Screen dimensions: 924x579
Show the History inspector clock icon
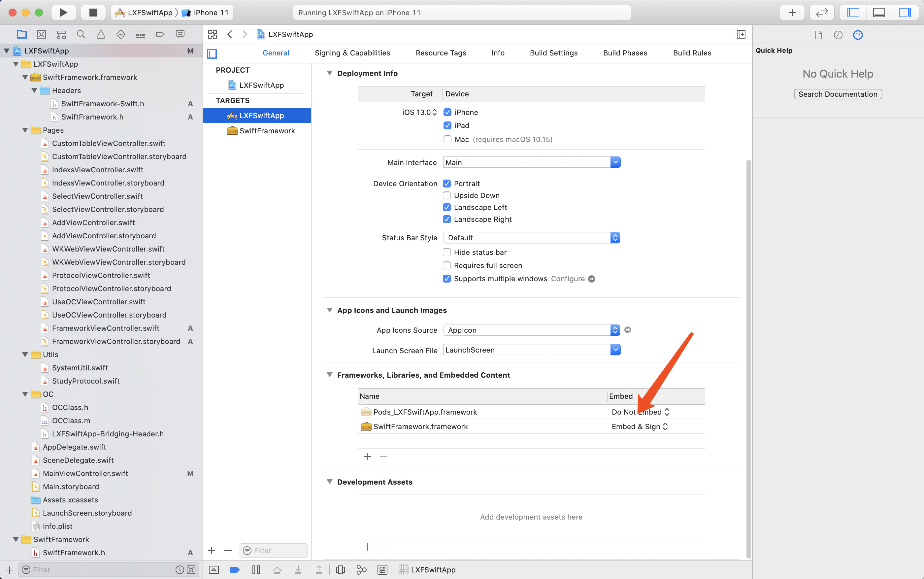[838, 35]
